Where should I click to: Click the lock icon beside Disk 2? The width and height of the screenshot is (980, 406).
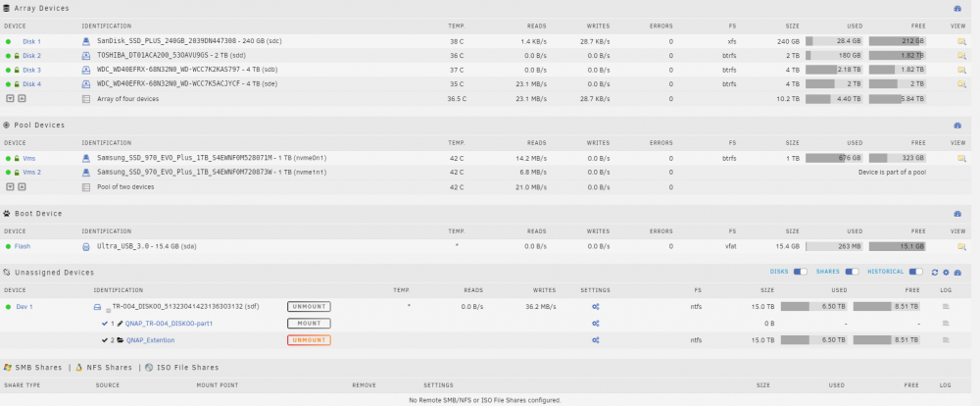tap(17, 56)
